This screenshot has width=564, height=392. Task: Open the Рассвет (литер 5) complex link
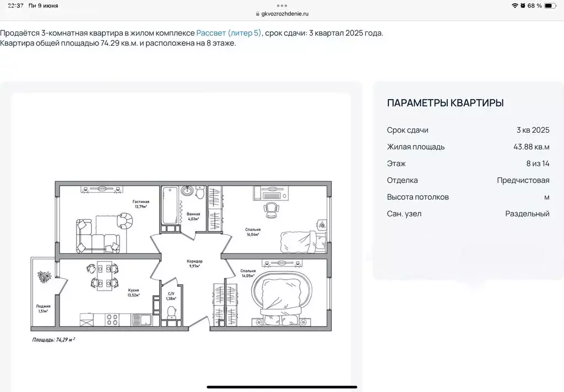229,33
